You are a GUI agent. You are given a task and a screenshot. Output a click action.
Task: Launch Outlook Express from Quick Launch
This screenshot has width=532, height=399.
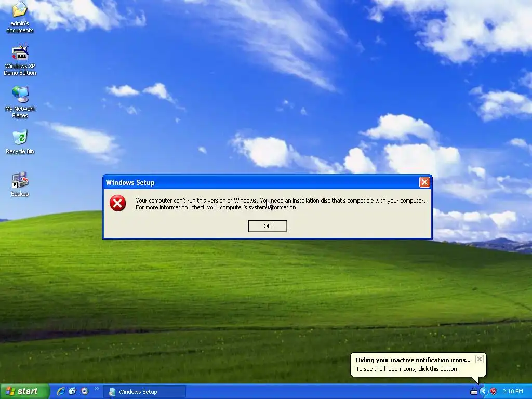[x=72, y=391]
